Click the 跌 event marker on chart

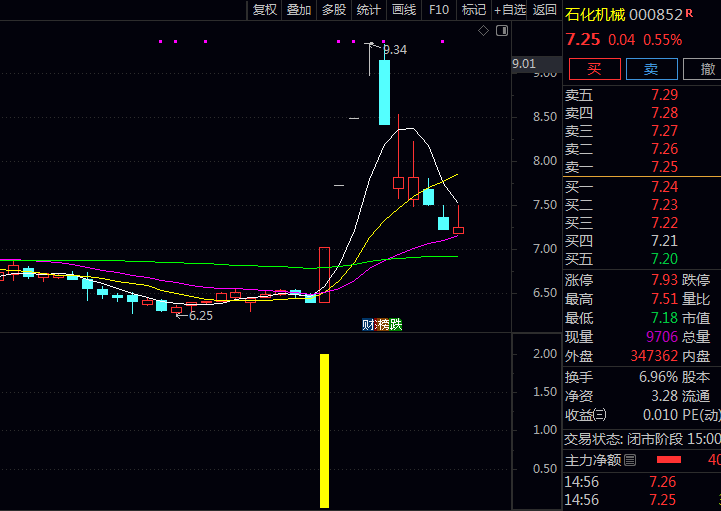tap(395, 324)
